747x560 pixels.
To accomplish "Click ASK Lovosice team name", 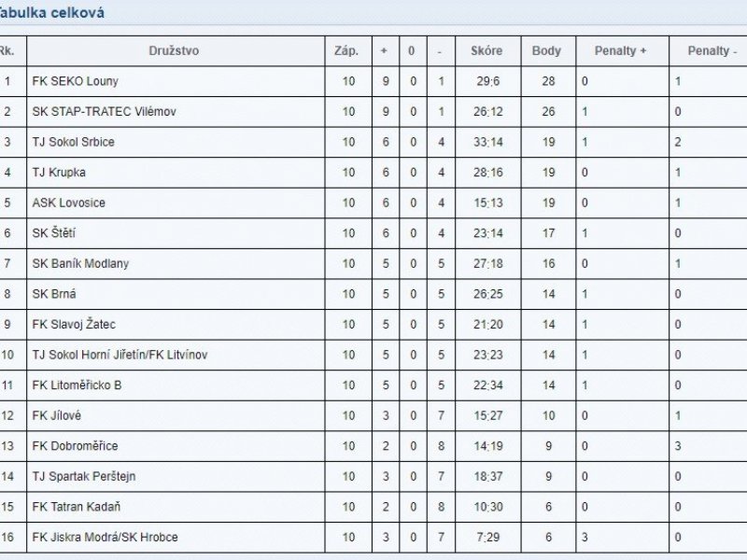I will coord(68,203).
